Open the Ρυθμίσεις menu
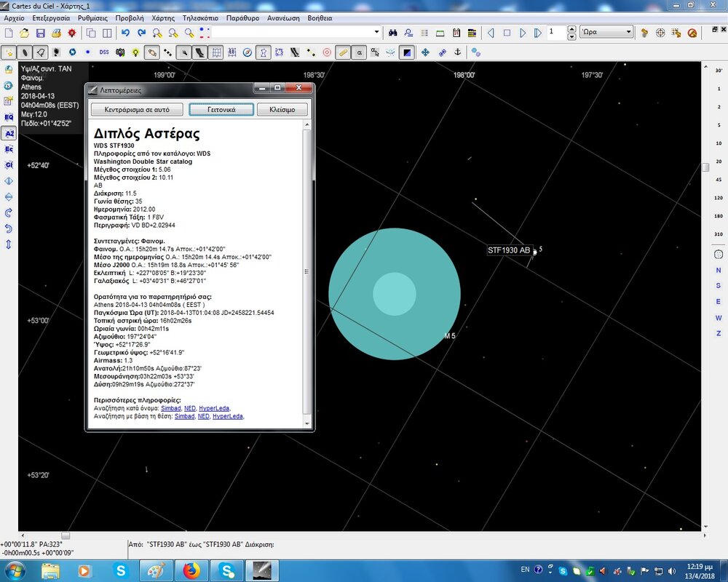This screenshot has height=582, width=728. 91,17
